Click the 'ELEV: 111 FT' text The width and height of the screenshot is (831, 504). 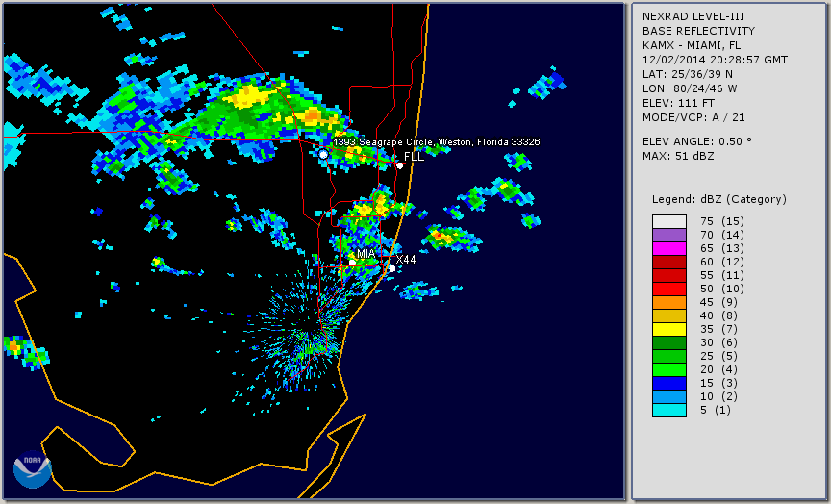tap(678, 103)
